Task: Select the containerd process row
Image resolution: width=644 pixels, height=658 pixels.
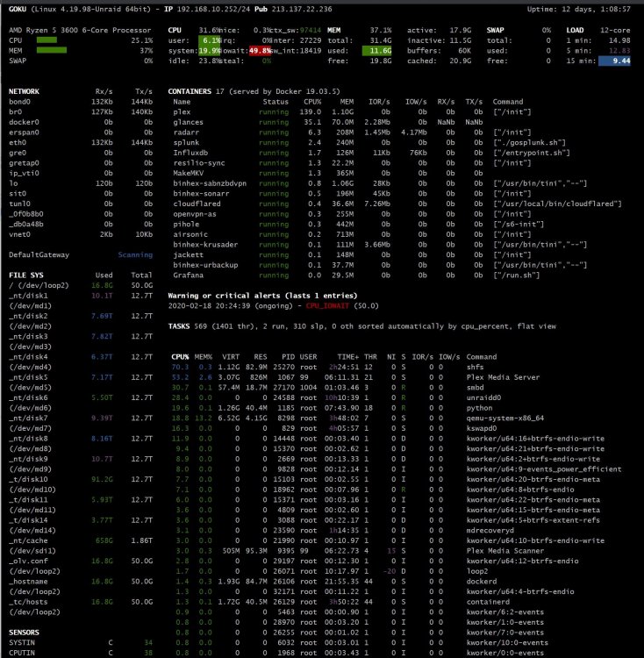Action: pyautogui.click(x=340, y=602)
